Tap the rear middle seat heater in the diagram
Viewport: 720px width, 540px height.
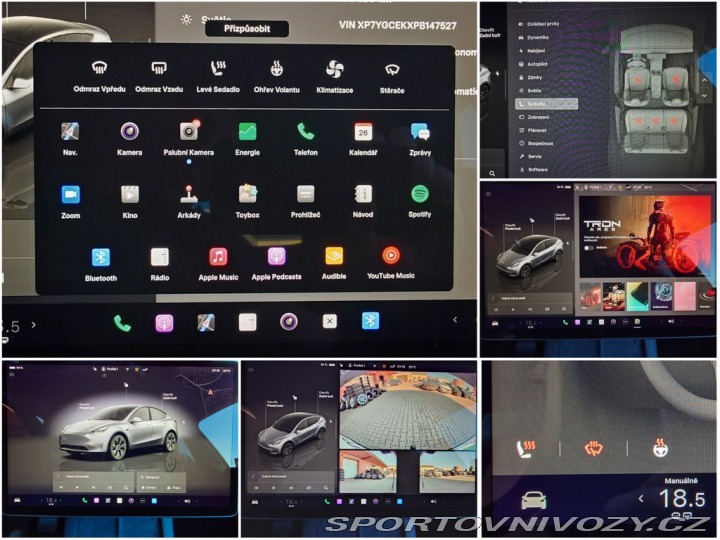point(656,121)
